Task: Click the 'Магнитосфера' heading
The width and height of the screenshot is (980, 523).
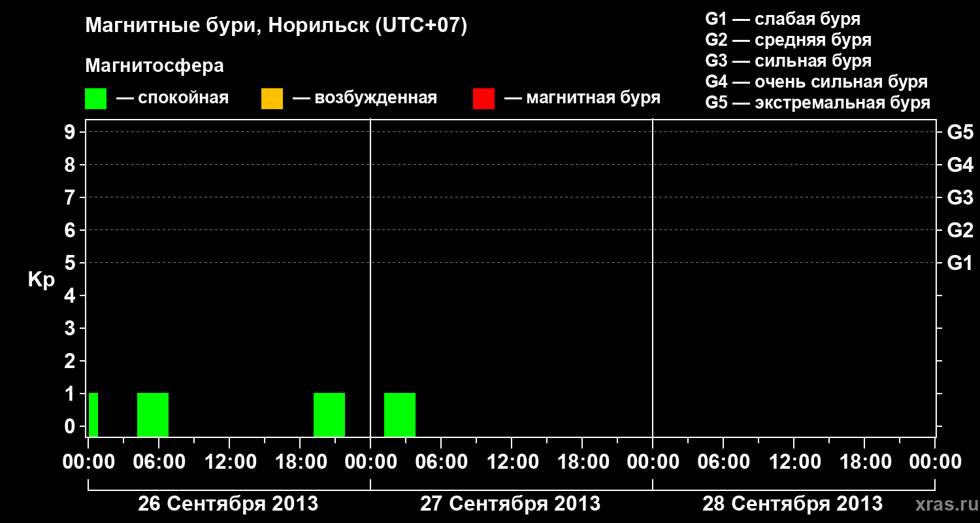Action: coord(154,66)
